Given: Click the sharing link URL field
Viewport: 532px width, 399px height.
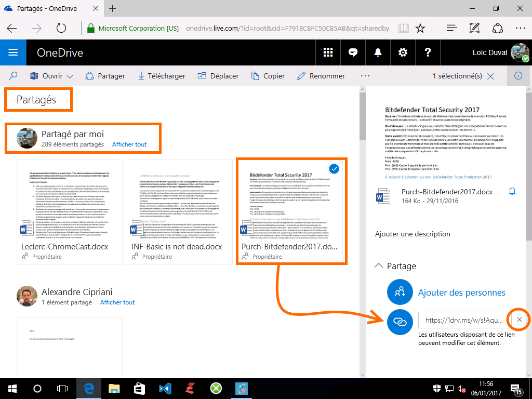Looking at the screenshot, I should (463, 320).
